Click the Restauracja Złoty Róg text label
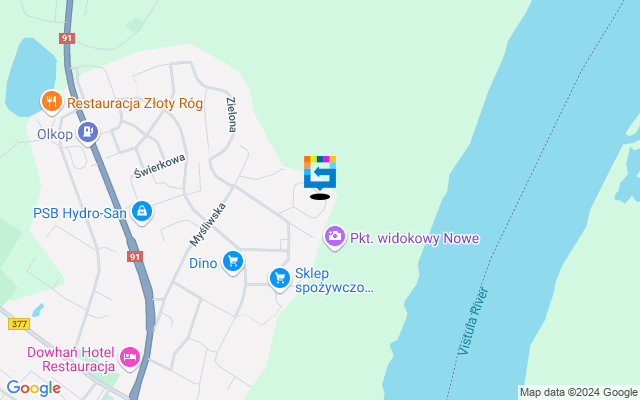This screenshot has height=400, width=640. click(135, 104)
